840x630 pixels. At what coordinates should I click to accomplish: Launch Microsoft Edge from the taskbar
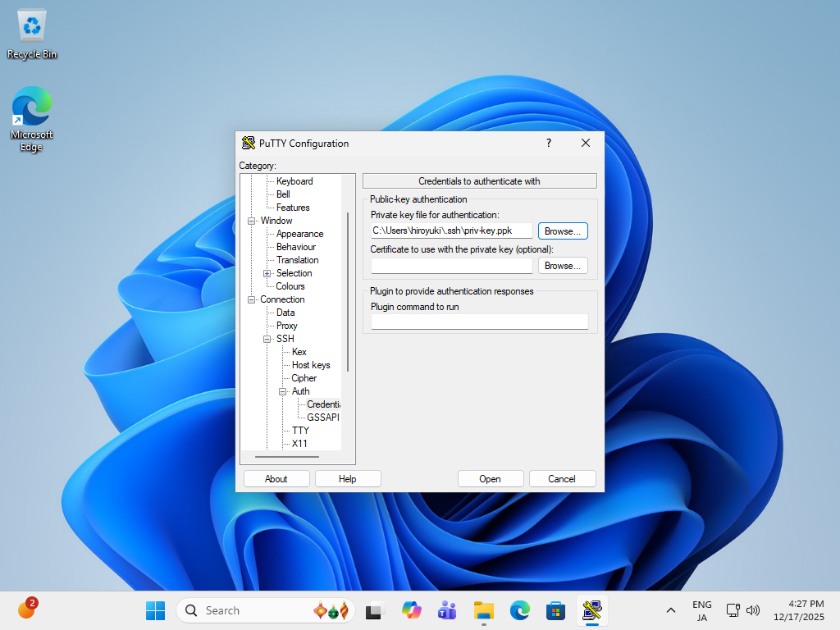[x=519, y=610]
